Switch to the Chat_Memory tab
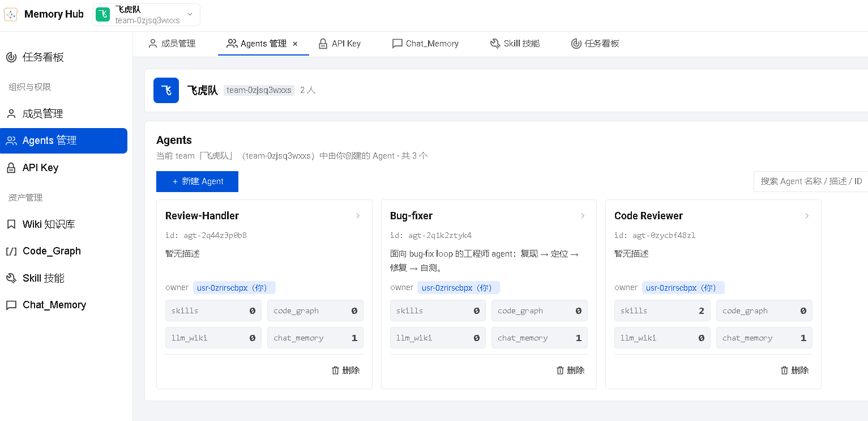The image size is (868, 421). [x=425, y=44]
